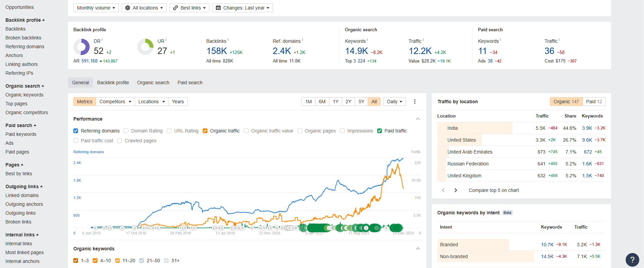Select the 1Y time range button
The image size is (644, 268).
pos(335,102)
